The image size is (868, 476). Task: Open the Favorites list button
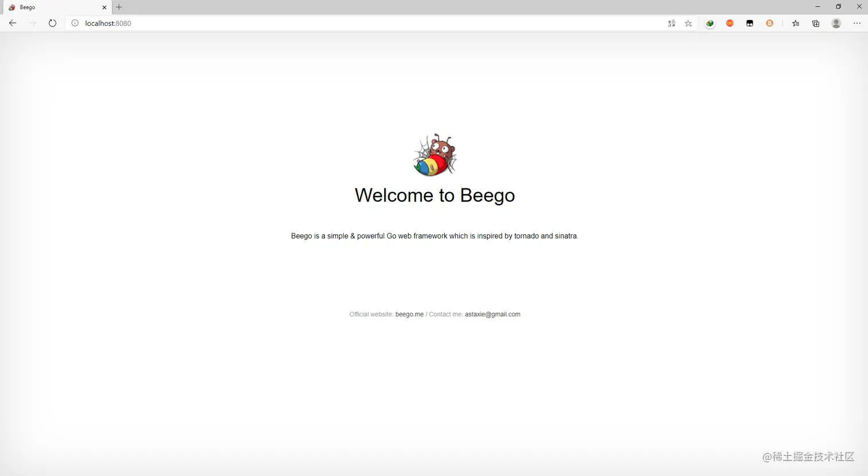pos(796,24)
